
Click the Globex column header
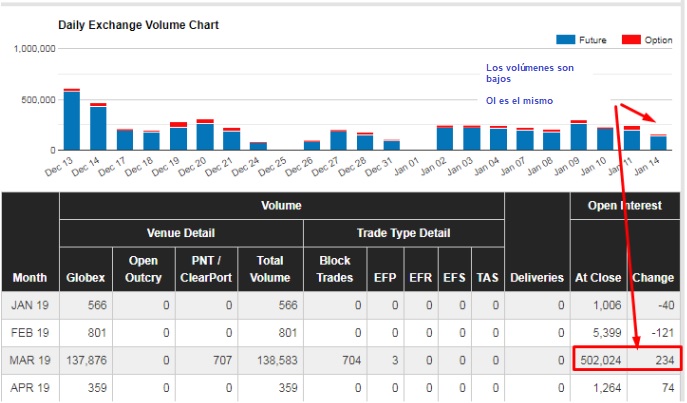(x=85, y=278)
